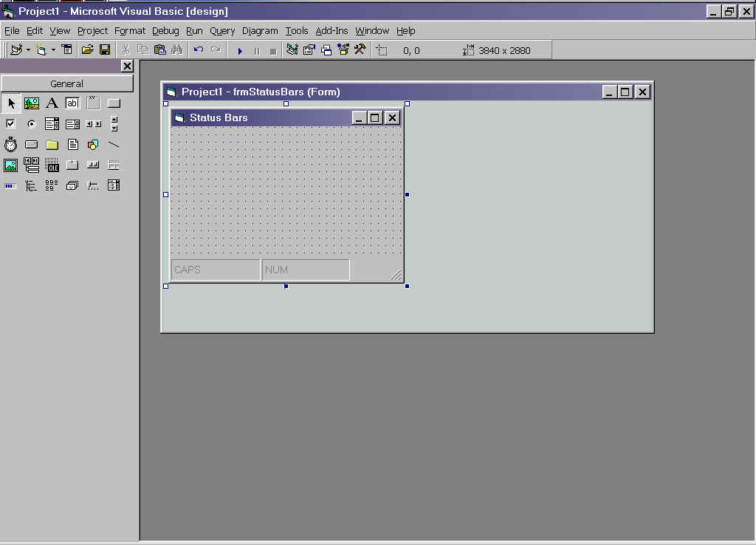This screenshot has width=756, height=545.
Task: Select the Pointer tool in toolbox
Action: pyautogui.click(x=10, y=103)
